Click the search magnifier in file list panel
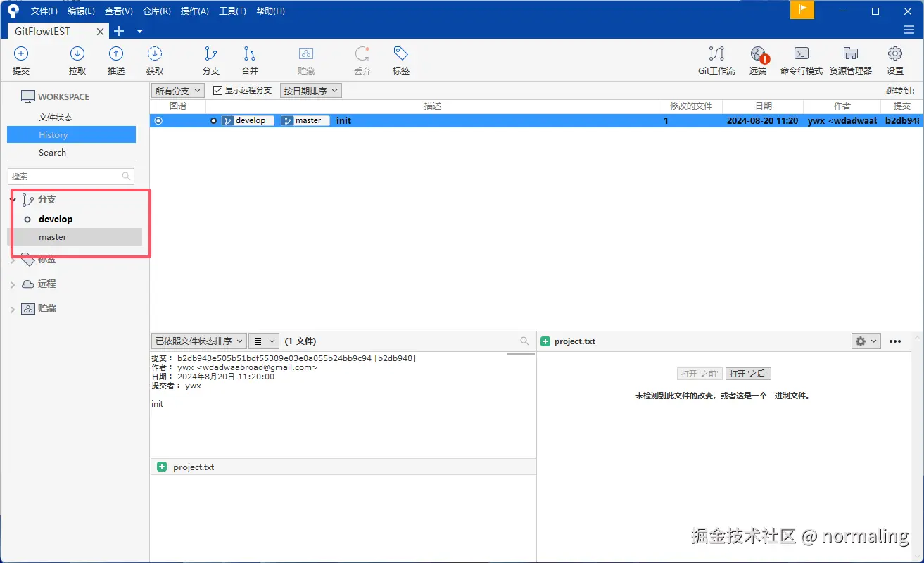The height and width of the screenshot is (563, 924). (524, 341)
